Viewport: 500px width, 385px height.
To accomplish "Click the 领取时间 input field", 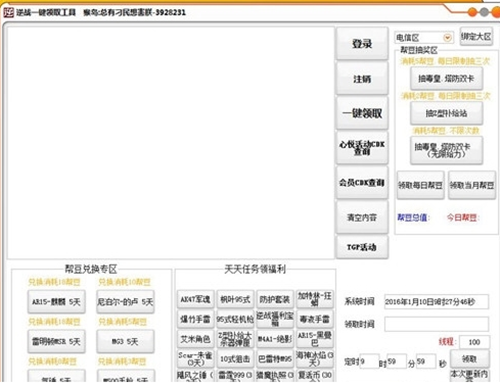I will [436, 324].
